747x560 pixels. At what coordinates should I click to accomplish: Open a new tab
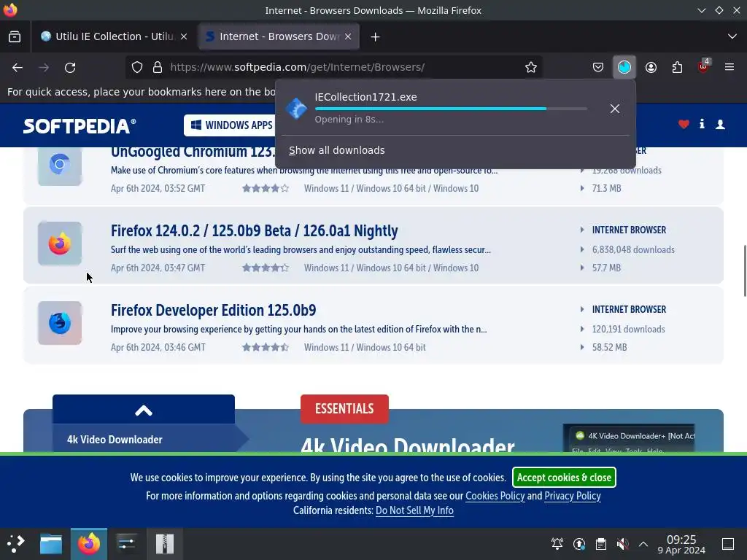click(x=375, y=36)
